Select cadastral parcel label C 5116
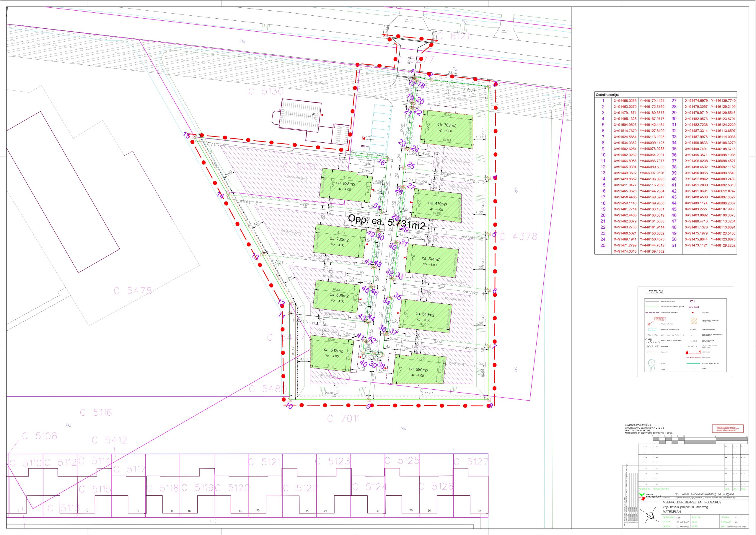The image size is (756, 535). point(96,412)
